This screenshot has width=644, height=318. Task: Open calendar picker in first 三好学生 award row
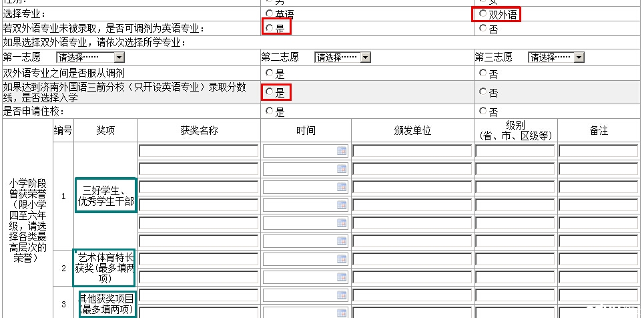tap(342, 151)
